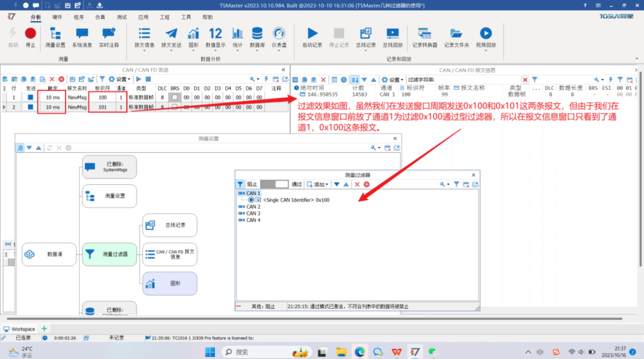
Task: Open the 记录转换器 tool
Action: (x=425, y=35)
